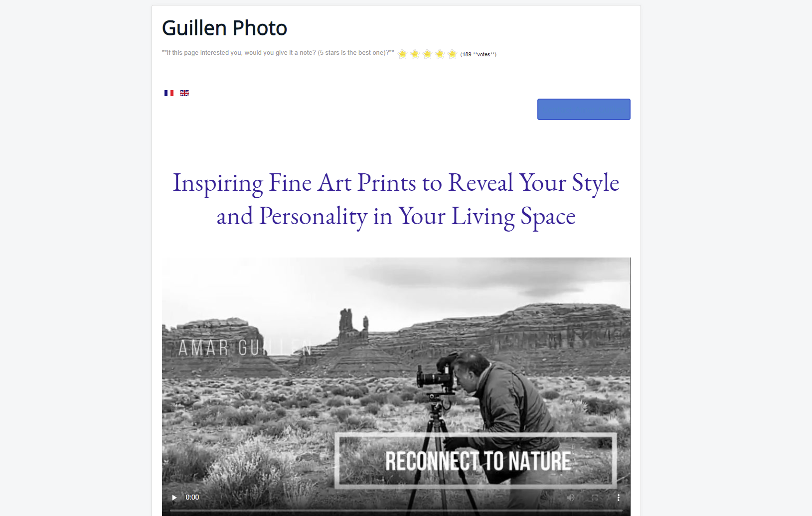812x516 pixels.
Task: Click the Reconnect to Nature video caption
Action: [478, 461]
